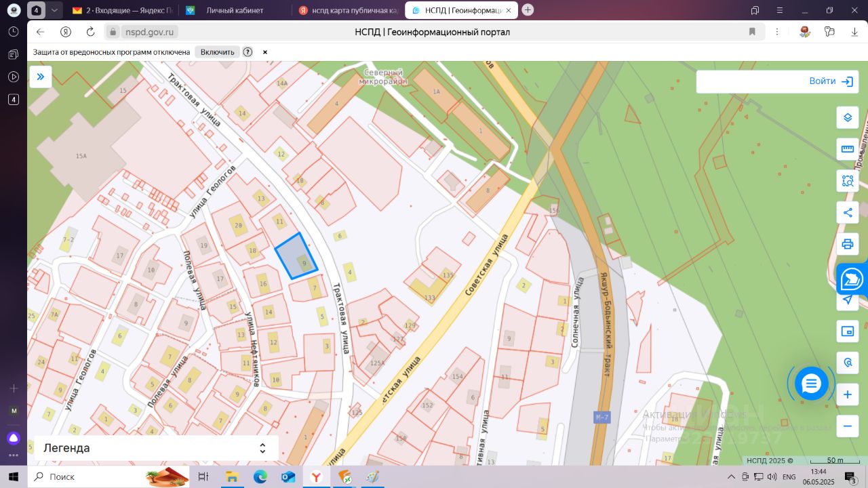Image resolution: width=868 pixels, height=488 pixels.
Task: Expand the left sidebar with double chevron
Action: [41, 77]
